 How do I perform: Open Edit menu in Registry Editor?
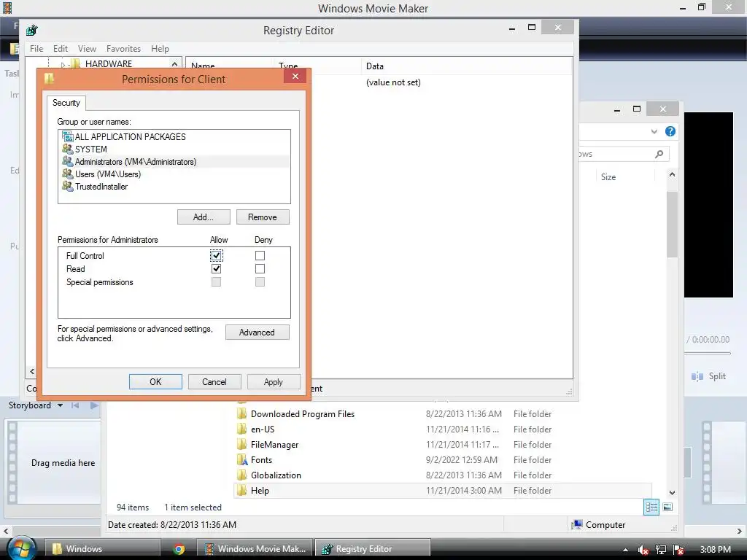(x=61, y=49)
